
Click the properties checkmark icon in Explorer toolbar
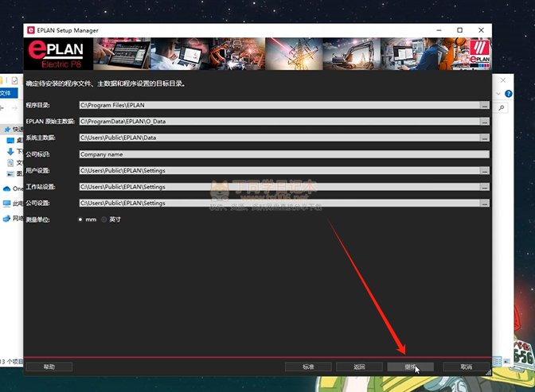click(x=14, y=80)
